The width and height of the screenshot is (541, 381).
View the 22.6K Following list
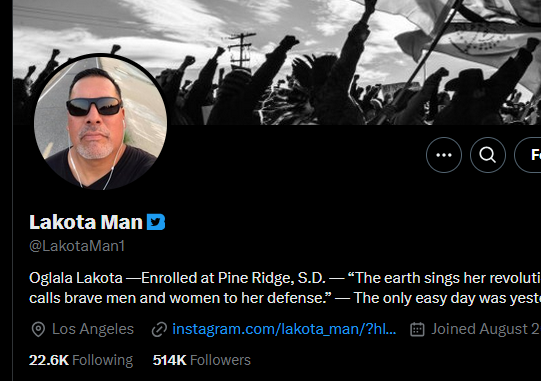pos(81,360)
